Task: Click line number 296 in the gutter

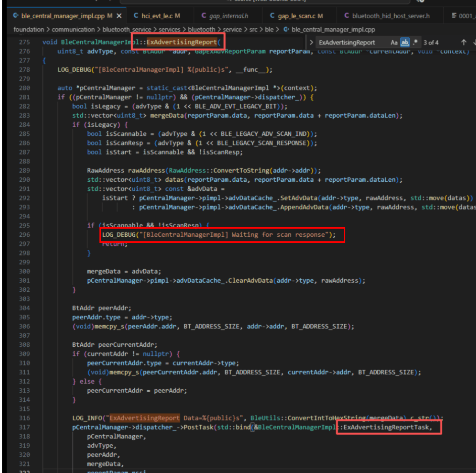Action: click(24, 235)
